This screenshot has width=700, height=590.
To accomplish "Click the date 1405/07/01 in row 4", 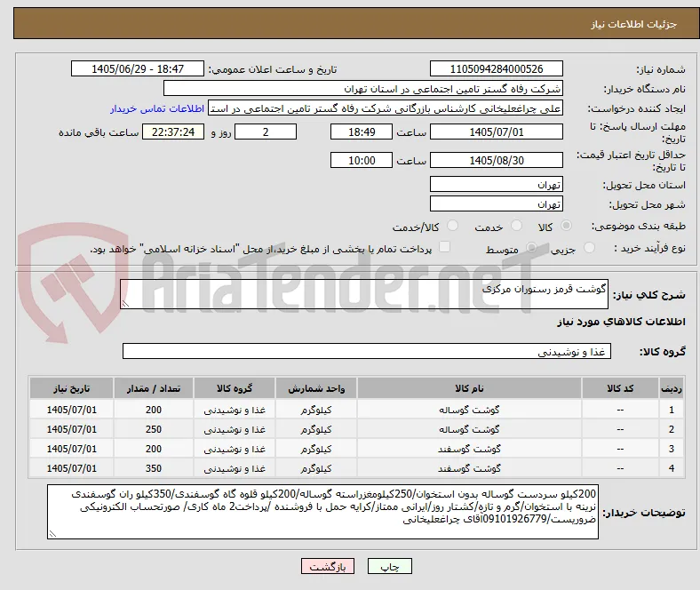I will [x=71, y=468].
